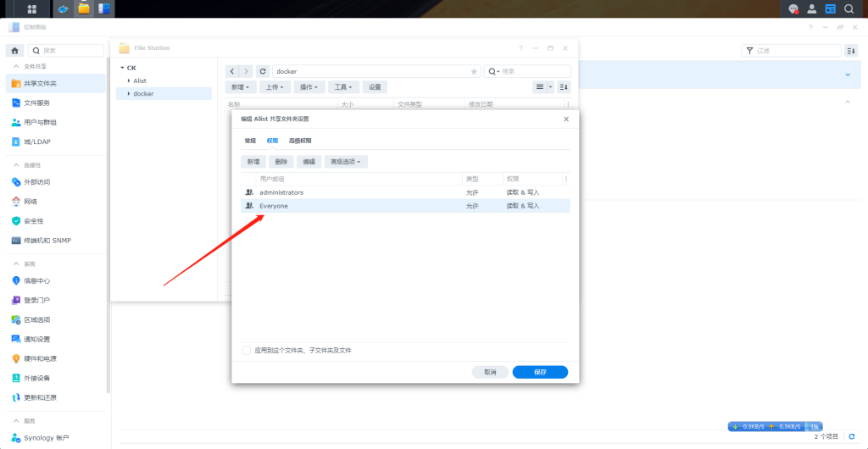Open Regional Options (区域选项)
The image size is (868, 449).
pos(55,319)
